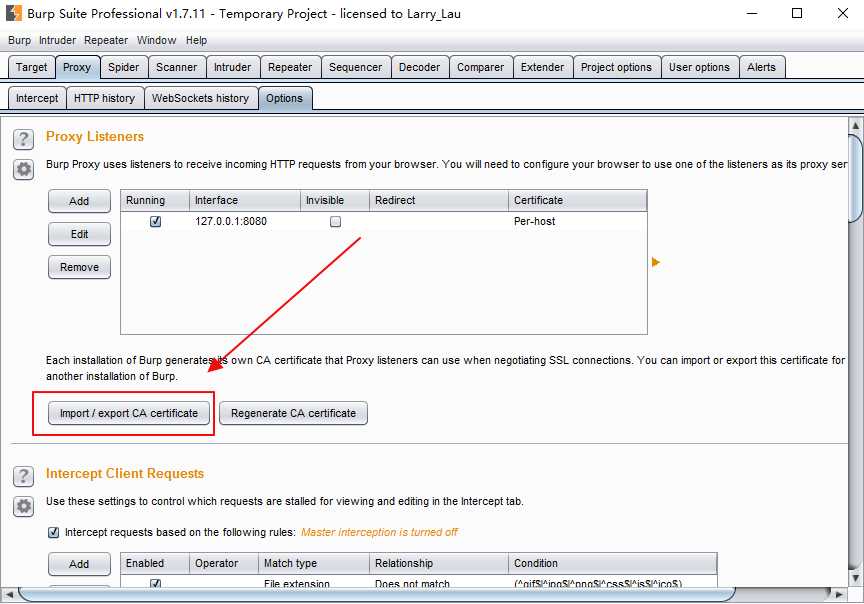This screenshot has width=864, height=604.
Task: Switch to the Extender tab
Action: (x=542, y=67)
